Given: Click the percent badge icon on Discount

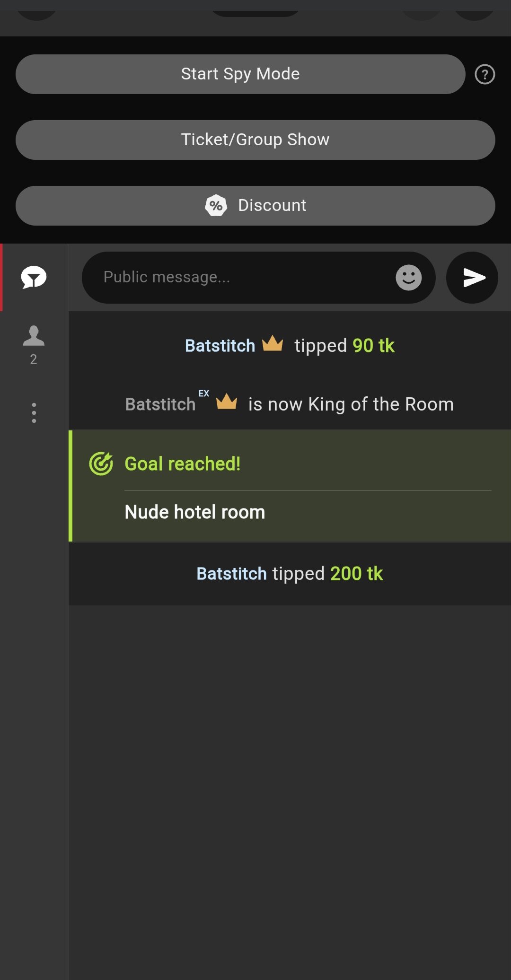Looking at the screenshot, I should tap(216, 206).
